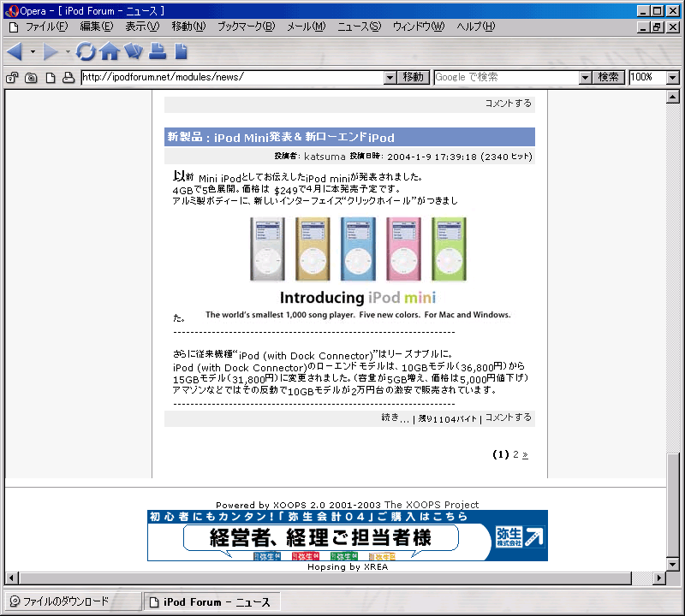The height and width of the screenshot is (616, 685).
Task: Click the vertical scrollbar thumb
Action: point(673,506)
